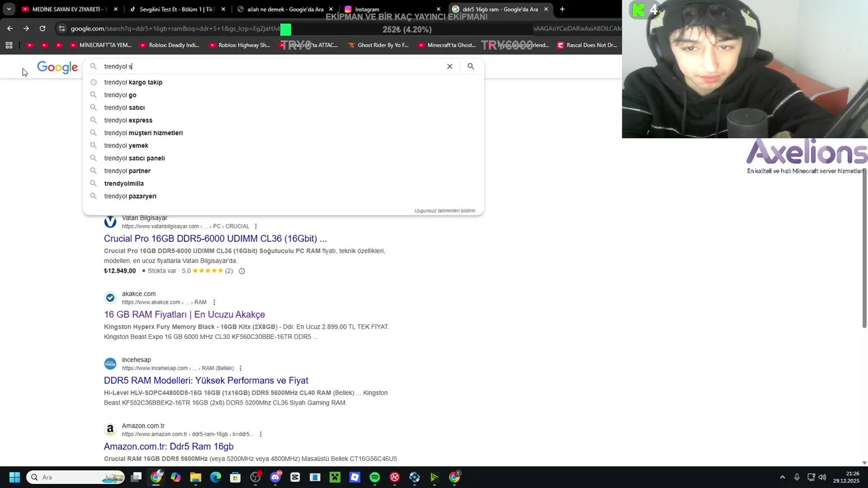Screen dimensions: 868x488
Task: Click the microphone icon in system tray
Action: tap(797, 477)
